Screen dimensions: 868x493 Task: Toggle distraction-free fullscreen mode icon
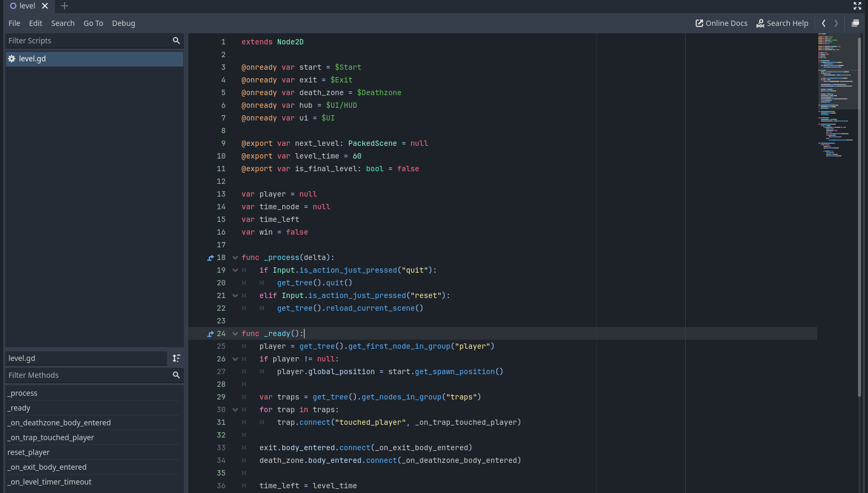click(857, 6)
